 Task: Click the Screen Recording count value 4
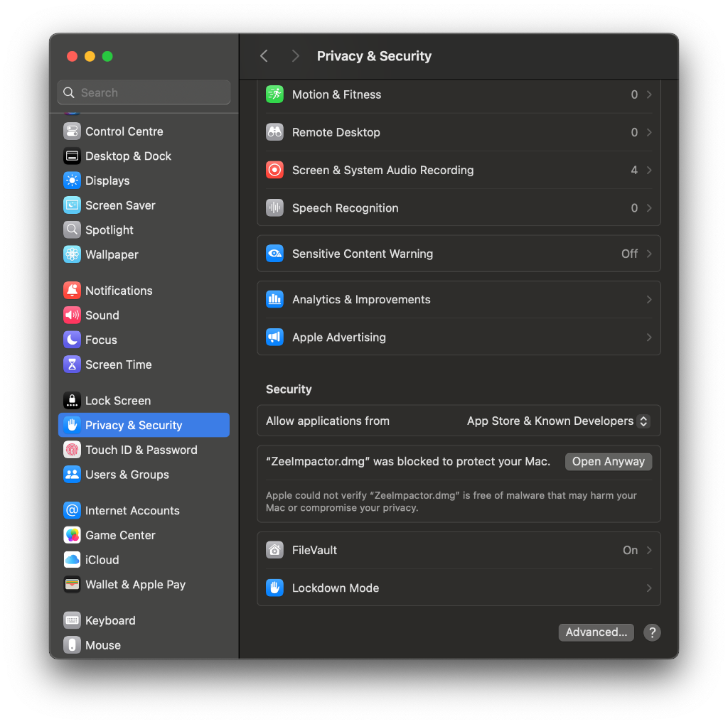tap(634, 171)
